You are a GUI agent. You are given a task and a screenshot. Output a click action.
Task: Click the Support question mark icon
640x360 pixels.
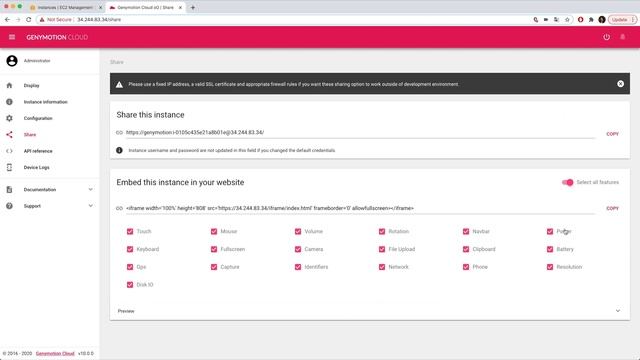coord(9,206)
